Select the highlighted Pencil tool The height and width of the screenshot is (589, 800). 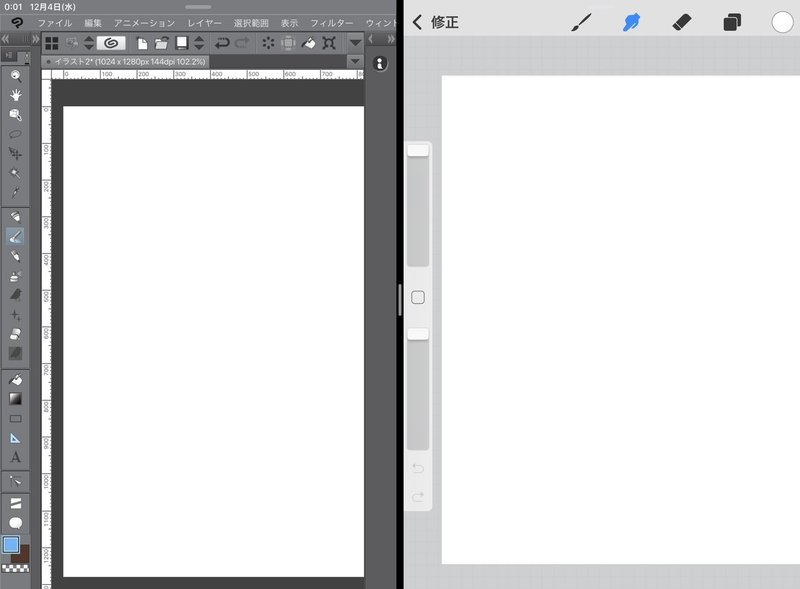pos(15,236)
